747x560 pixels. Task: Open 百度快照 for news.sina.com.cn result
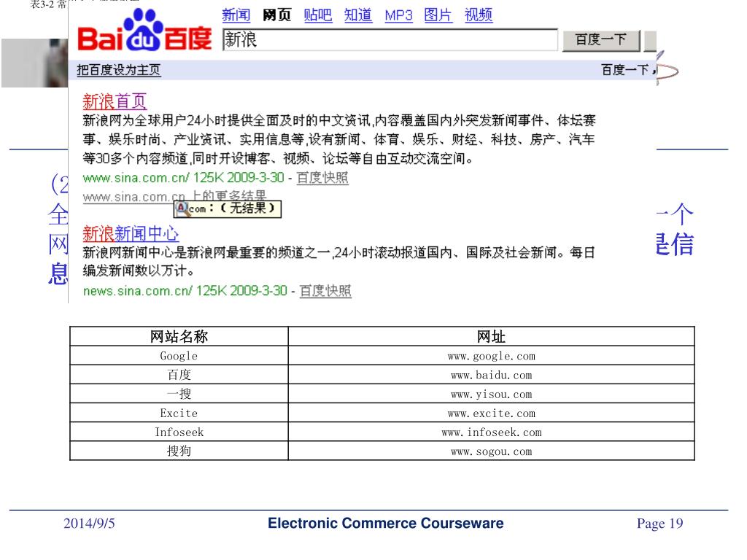pos(325,290)
